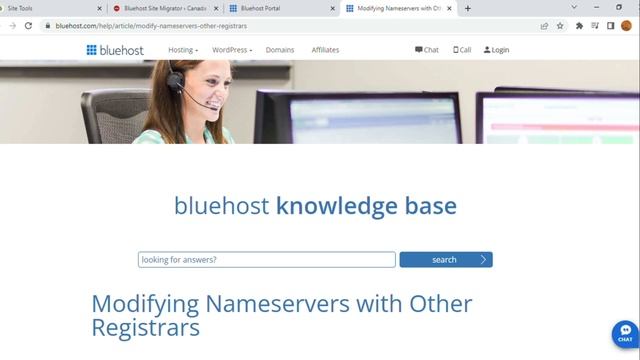640x360 pixels.
Task: Click the looking for answers search field
Action: pos(267,260)
